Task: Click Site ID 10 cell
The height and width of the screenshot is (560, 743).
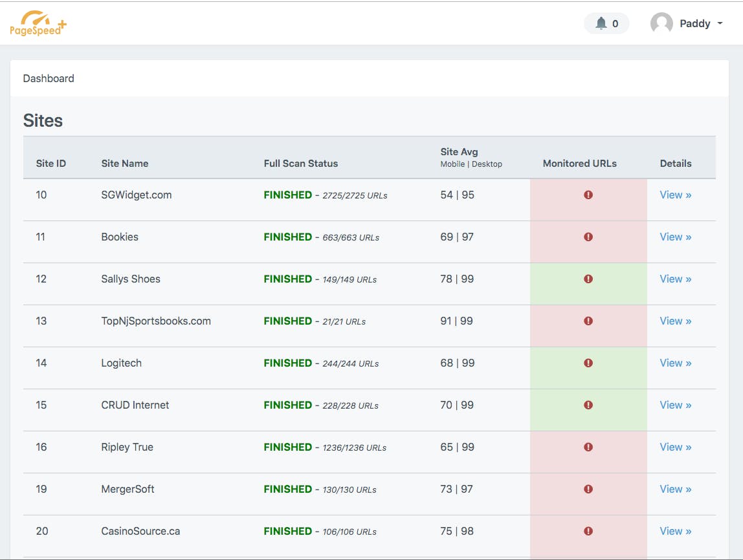Action: click(41, 195)
